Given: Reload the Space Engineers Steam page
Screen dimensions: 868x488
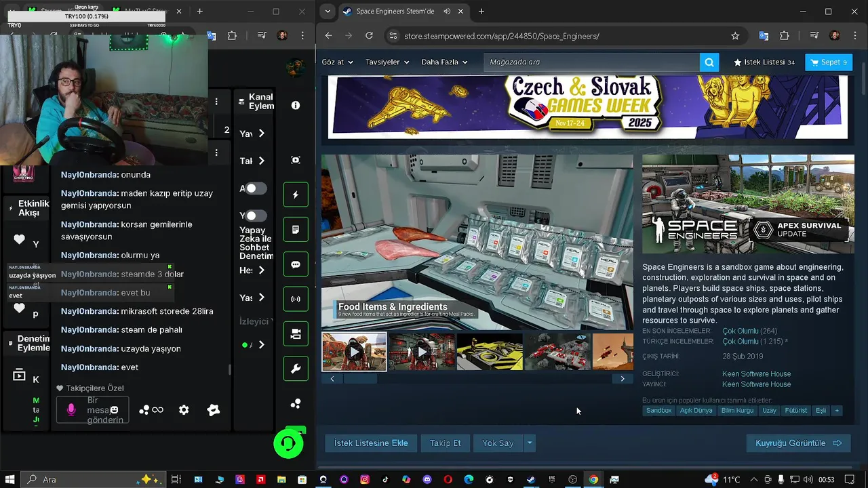Looking at the screenshot, I should pos(369,36).
